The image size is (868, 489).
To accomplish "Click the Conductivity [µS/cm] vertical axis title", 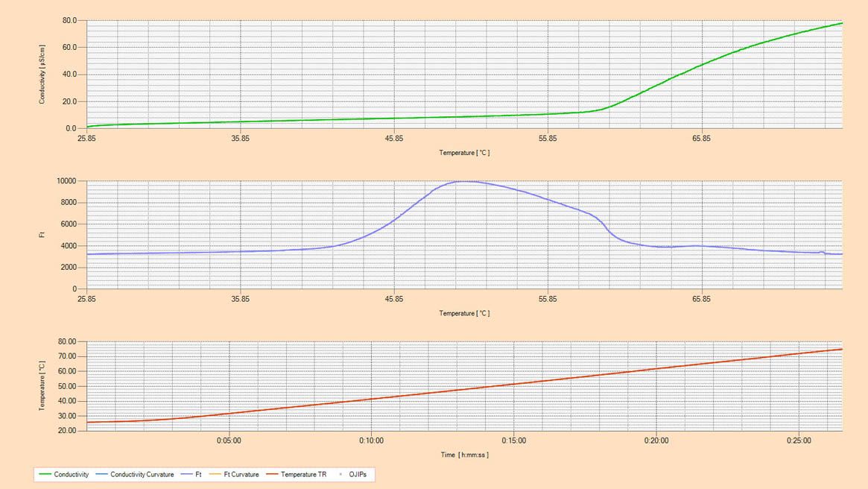I will point(42,75).
